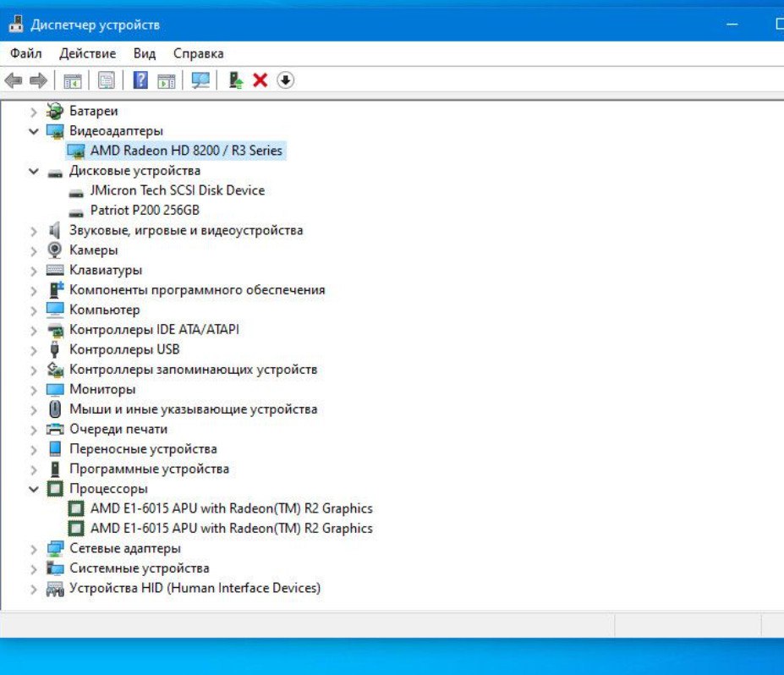The height and width of the screenshot is (675, 784).
Task: Select Контроллеры USB label
Action: pos(124,349)
